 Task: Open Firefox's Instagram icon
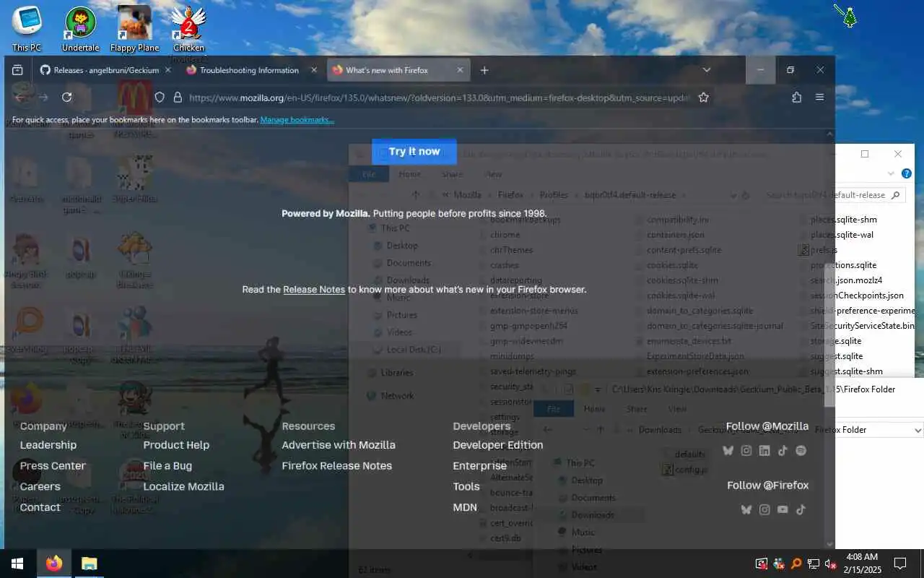[x=764, y=509]
